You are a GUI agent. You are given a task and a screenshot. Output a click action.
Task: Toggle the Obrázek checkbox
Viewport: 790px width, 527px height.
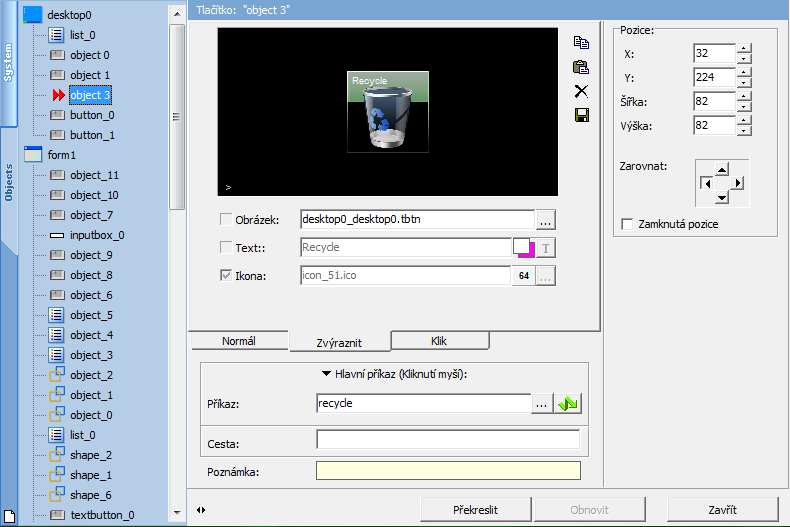[x=226, y=220]
